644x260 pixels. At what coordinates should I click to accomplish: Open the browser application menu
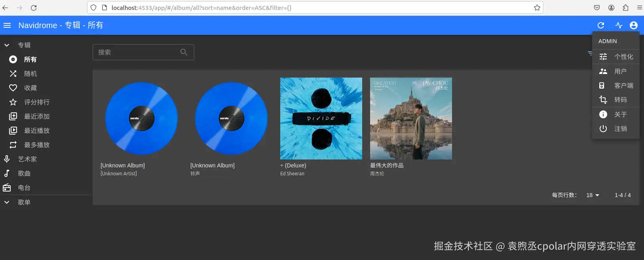click(639, 8)
